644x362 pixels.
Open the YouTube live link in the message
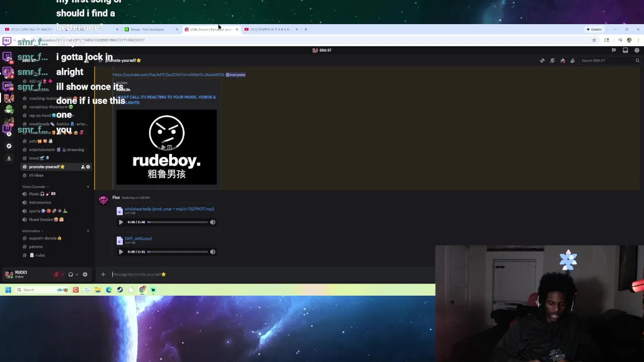(169, 74)
